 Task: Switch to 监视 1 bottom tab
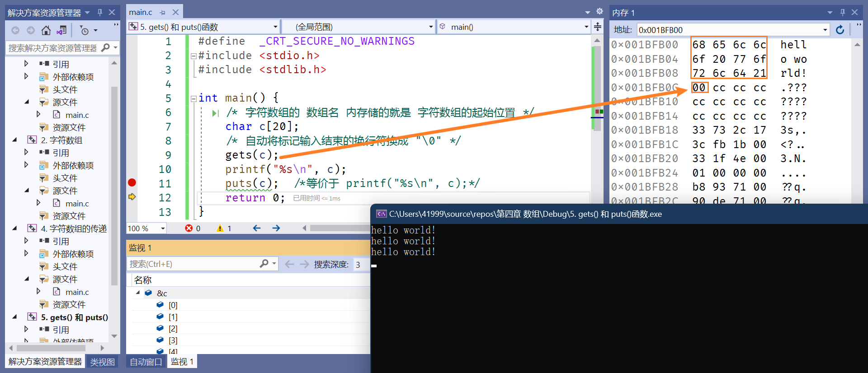[182, 362]
